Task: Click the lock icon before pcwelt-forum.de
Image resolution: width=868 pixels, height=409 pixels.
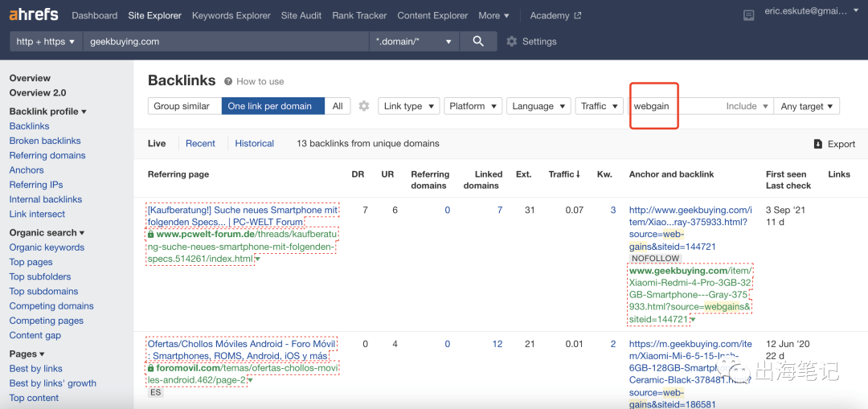Action: [x=150, y=234]
